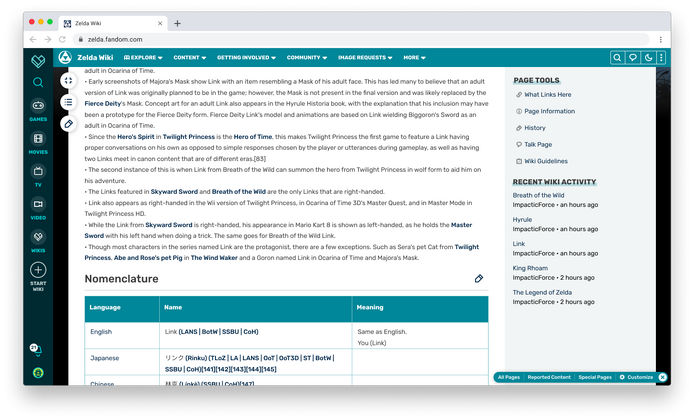Expand the Explore dropdown menu
The height and width of the screenshot is (420, 700).
pyautogui.click(x=143, y=58)
